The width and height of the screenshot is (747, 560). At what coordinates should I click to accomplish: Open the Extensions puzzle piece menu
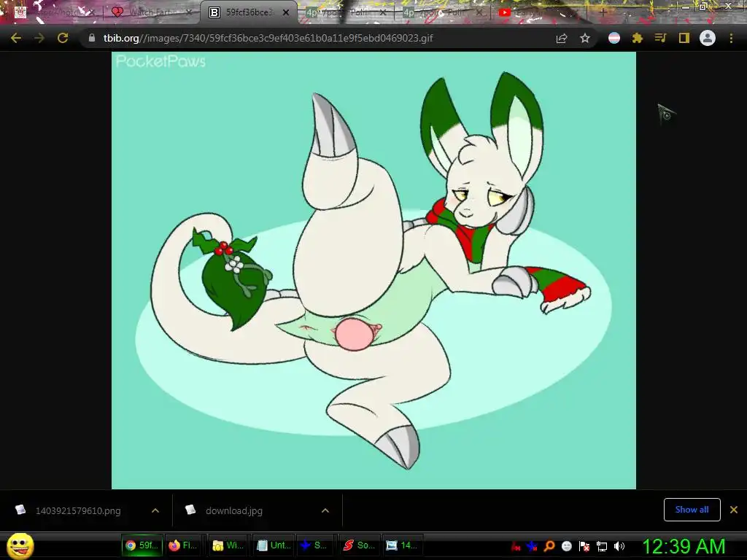tap(638, 38)
